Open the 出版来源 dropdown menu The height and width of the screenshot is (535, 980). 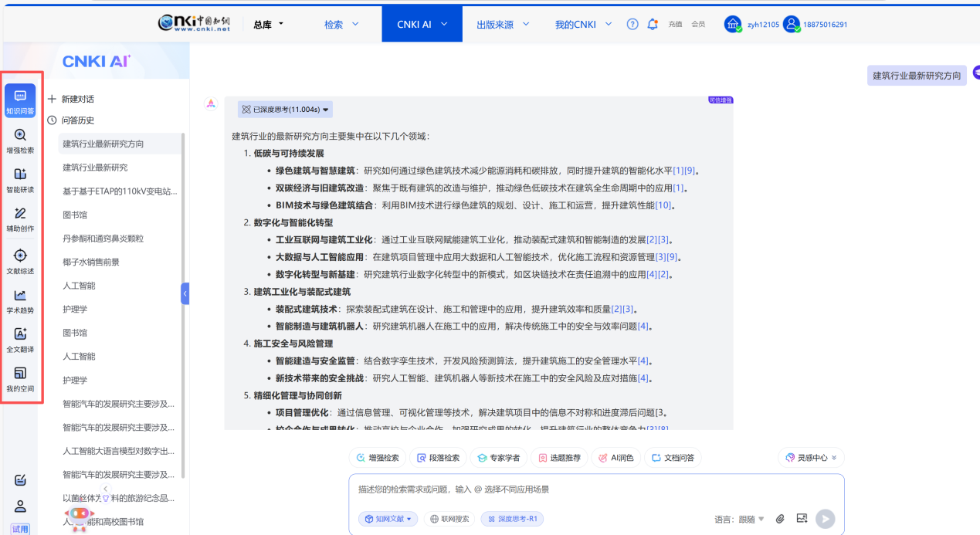pos(503,24)
